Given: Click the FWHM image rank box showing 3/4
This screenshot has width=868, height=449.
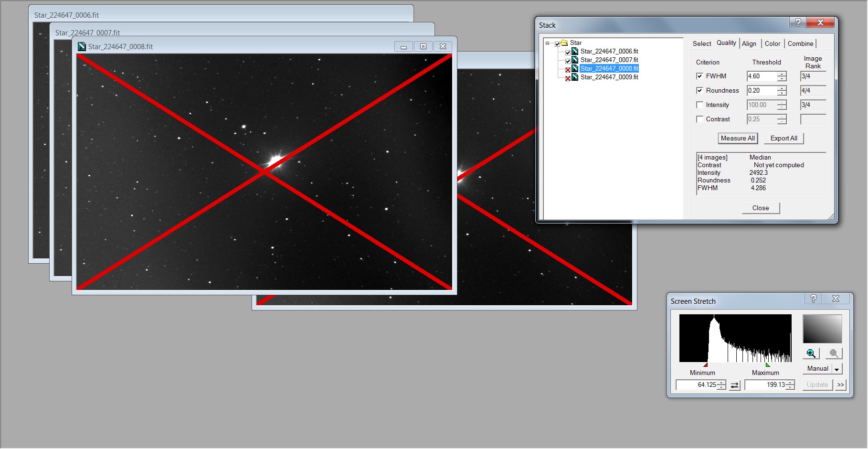Looking at the screenshot, I should click(x=813, y=76).
